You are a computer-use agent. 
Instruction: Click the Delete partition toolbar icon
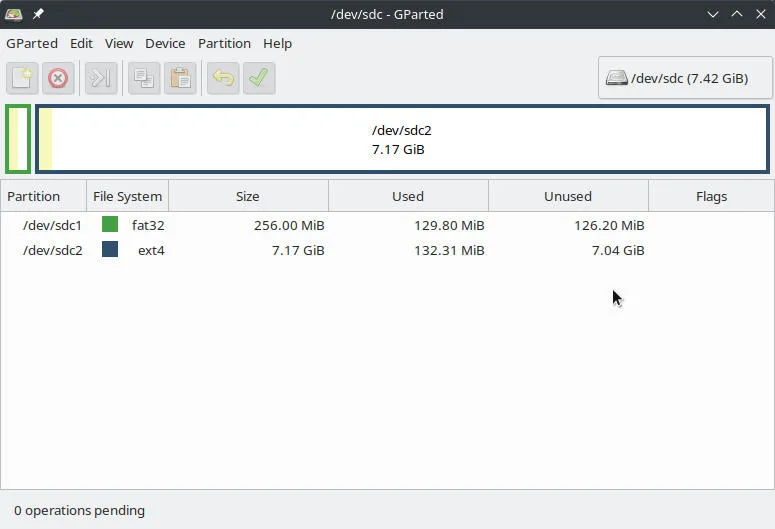[x=58, y=78]
